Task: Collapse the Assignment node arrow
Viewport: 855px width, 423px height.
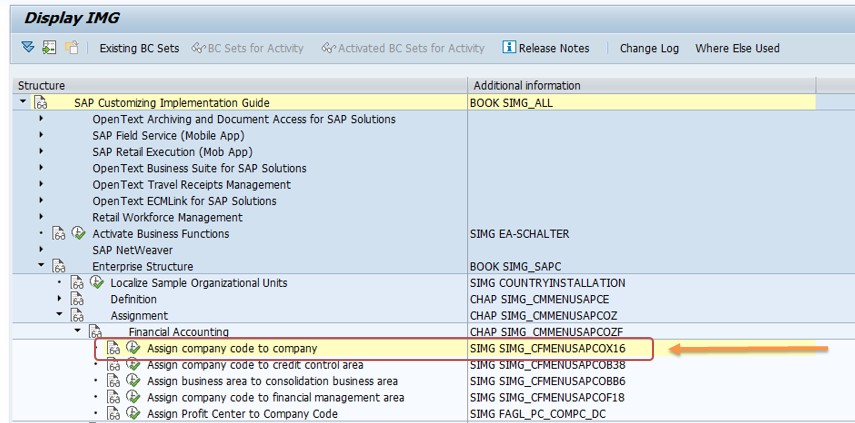Action: [59, 314]
